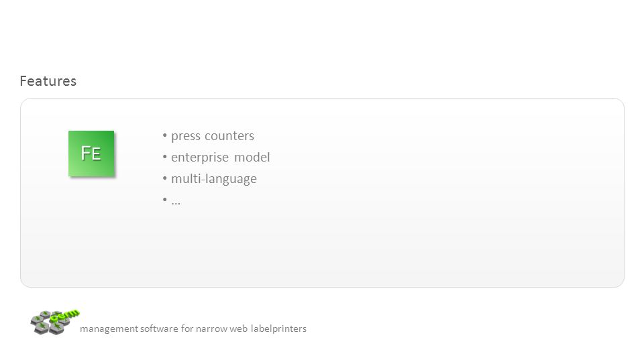Image resolution: width=644 pixels, height=362 pixels.
Task: Click the green cerm lettering on logo
Action: (66, 315)
